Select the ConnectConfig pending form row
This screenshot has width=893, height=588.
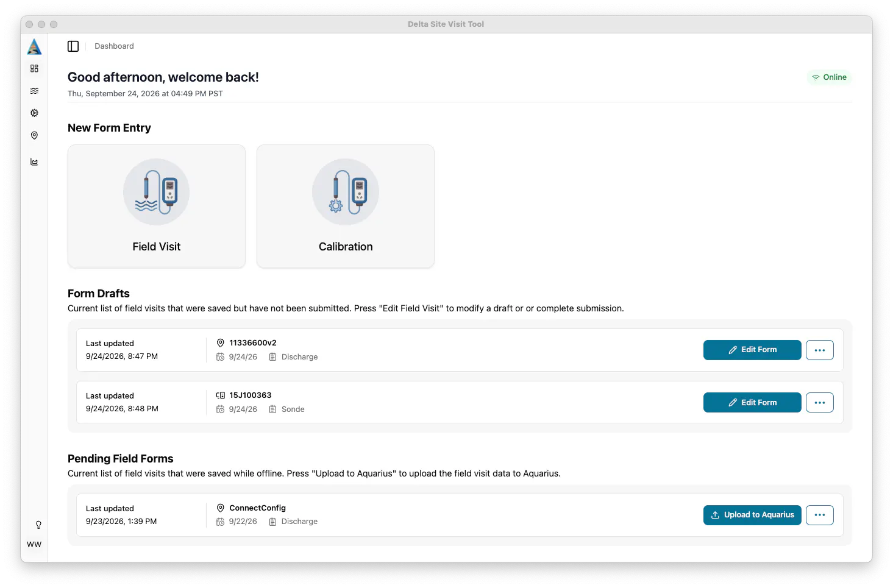460,515
